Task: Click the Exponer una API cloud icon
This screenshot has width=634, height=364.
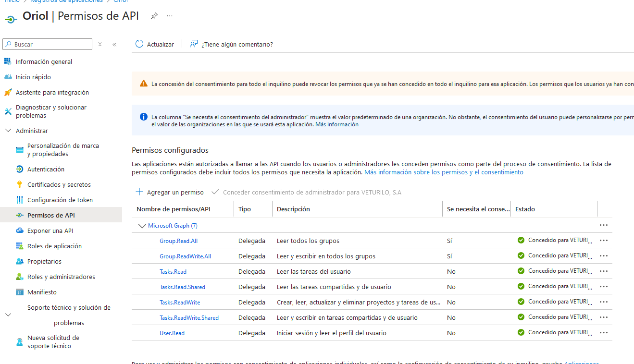Action: [20, 231]
